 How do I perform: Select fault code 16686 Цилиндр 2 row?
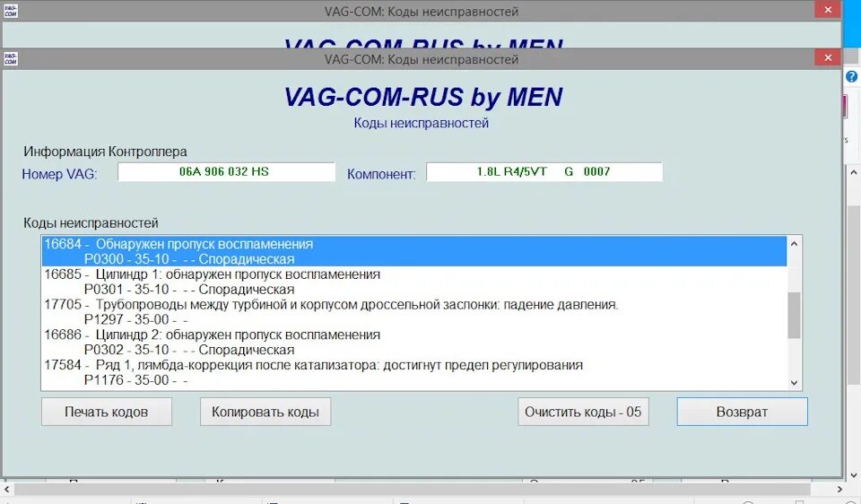tap(414, 335)
